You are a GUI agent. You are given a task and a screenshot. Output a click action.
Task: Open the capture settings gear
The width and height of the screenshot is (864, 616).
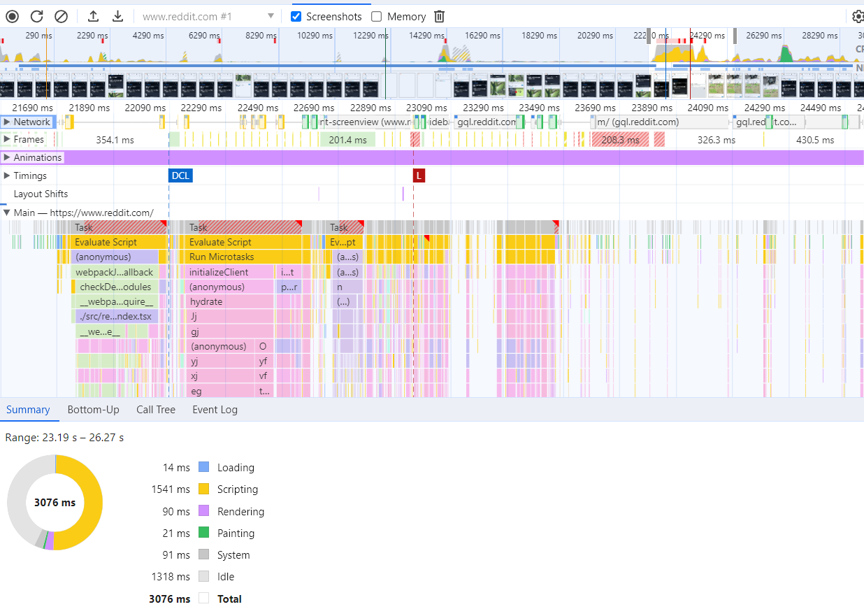click(858, 15)
